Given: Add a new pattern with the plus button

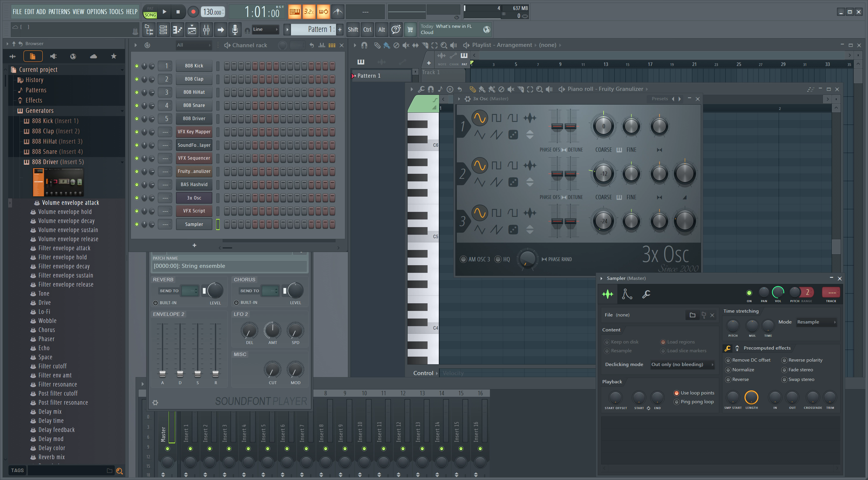Looking at the screenshot, I should click(340, 30).
